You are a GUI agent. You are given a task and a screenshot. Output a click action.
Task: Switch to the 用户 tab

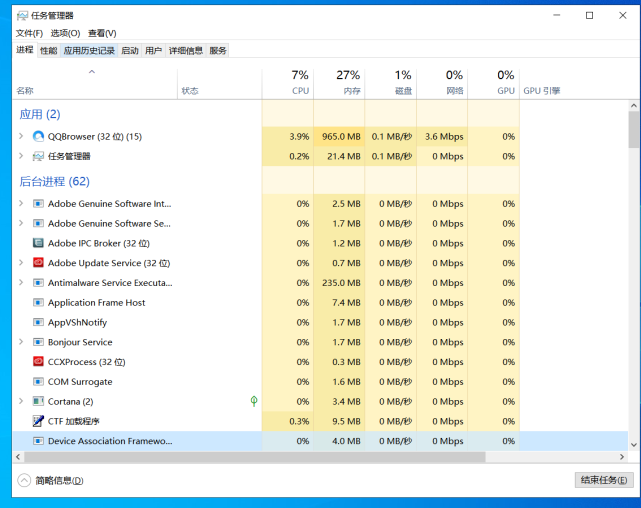coord(153,51)
